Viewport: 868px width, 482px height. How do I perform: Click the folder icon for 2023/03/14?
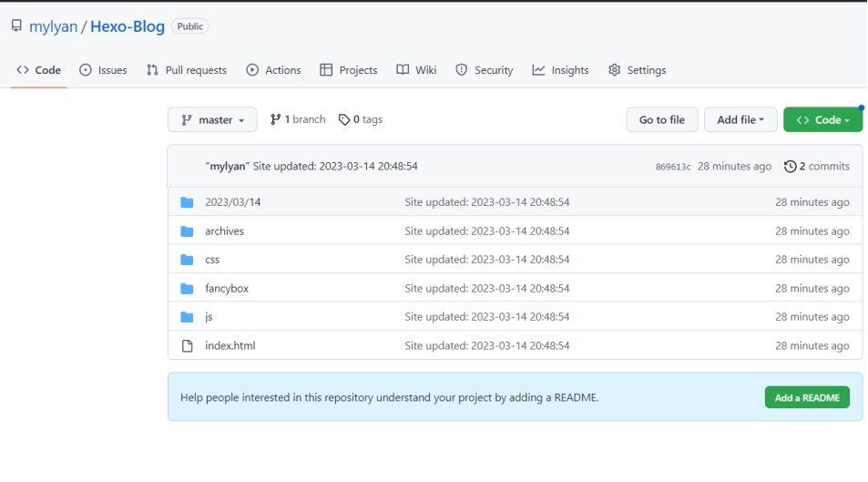(188, 202)
